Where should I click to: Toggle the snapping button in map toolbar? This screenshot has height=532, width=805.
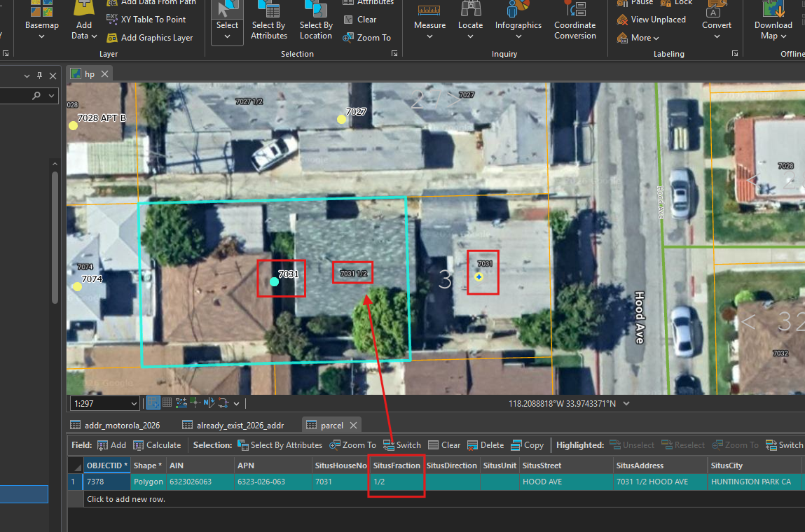[153, 403]
